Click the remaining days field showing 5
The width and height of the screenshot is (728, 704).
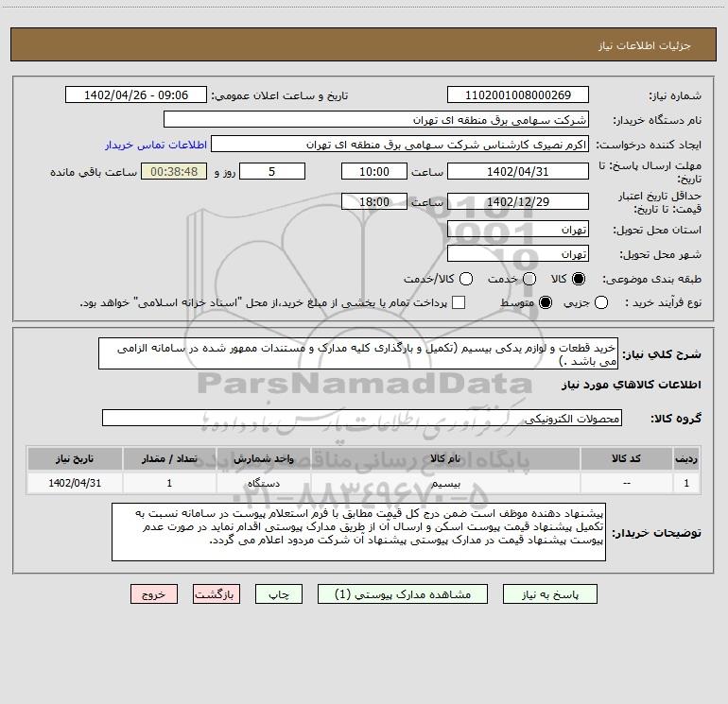point(272,171)
